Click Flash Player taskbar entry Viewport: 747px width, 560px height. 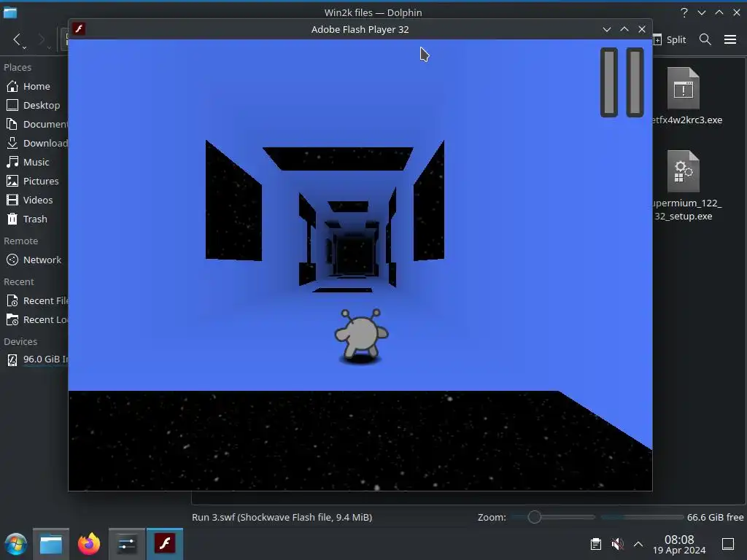(165, 544)
